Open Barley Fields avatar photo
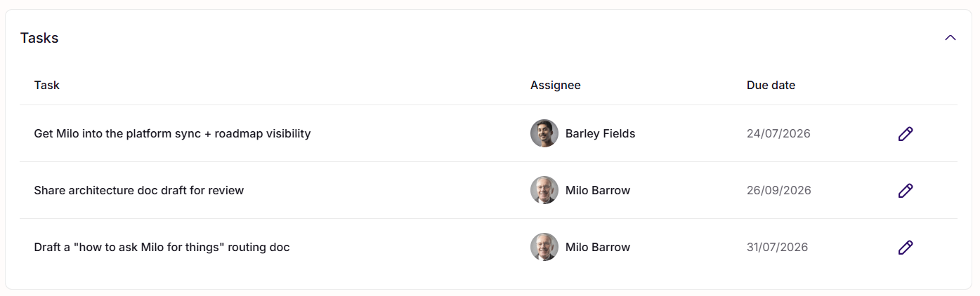The width and height of the screenshot is (980, 296). click(544, 133)
